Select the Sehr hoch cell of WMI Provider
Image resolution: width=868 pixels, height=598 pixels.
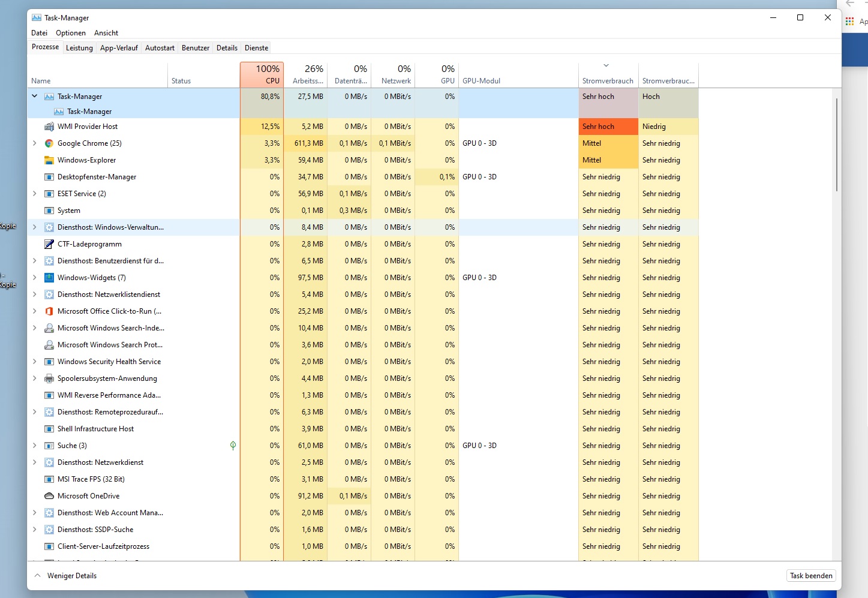[608, 127]
